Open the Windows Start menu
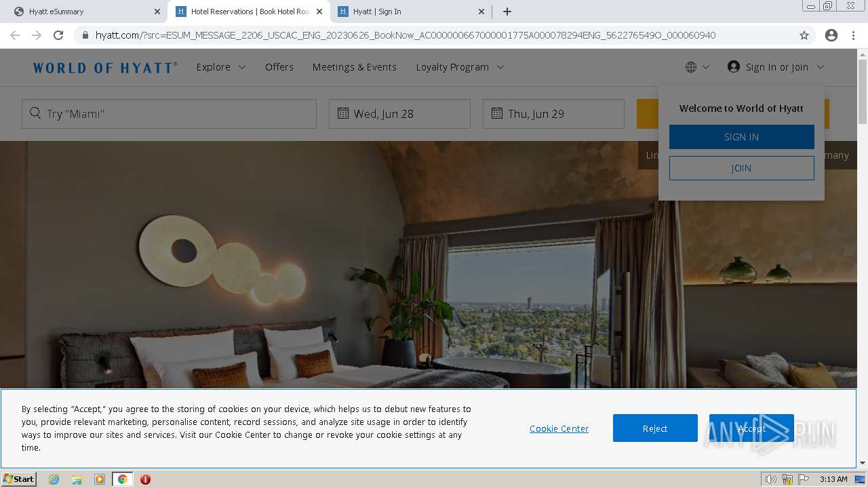This screenshot has width=868, height=488. 19,479
